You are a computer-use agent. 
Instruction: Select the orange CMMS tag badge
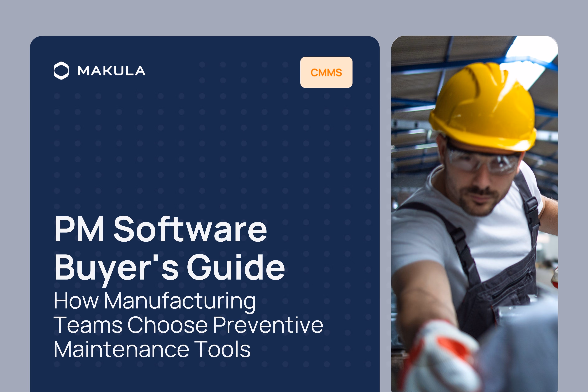pyautogui.click(x=326, y=72)
